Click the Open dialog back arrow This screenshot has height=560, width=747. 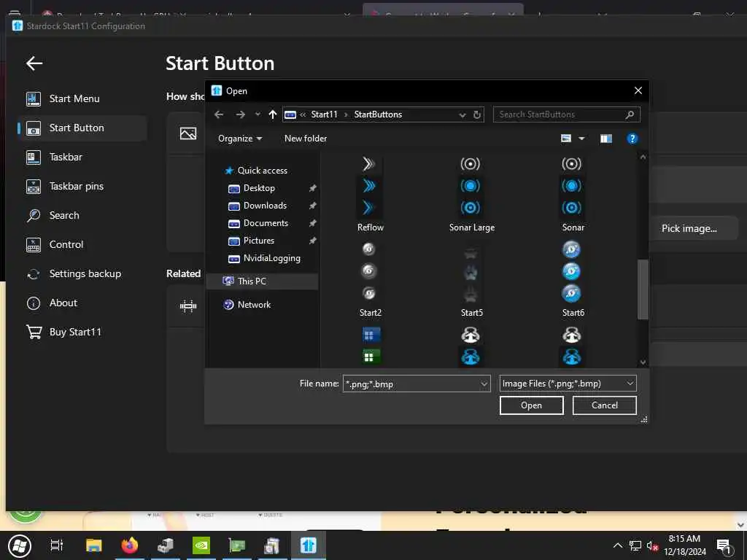[219, 114]
